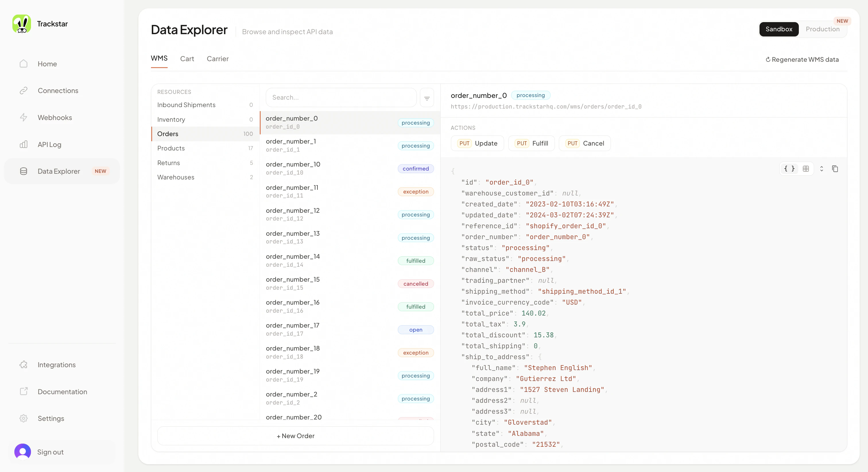This screenshot has height=472, width=868.
Task: Open the Carrier tab
Action: [217, 59]
